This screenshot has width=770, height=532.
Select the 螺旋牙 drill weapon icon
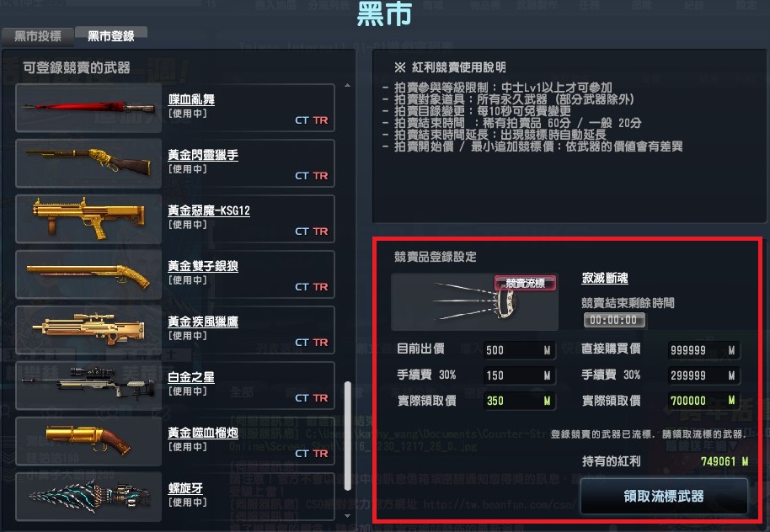click(88, 496)
